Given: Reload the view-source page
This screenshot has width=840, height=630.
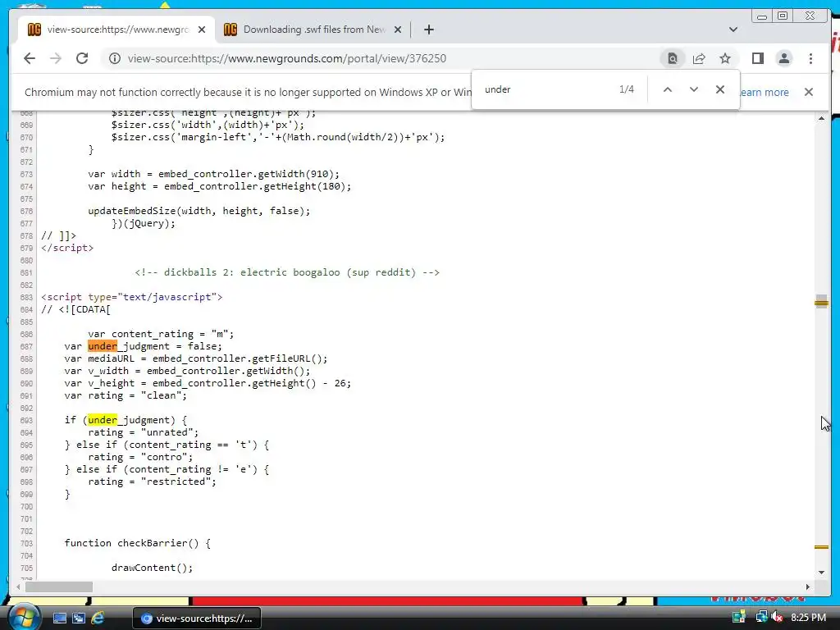Looking at the screenshot, I should tap(82, 58).
